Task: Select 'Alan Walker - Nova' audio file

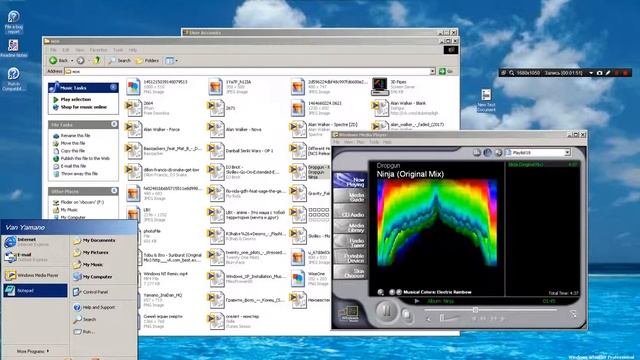Action: (x=234, y=129)
